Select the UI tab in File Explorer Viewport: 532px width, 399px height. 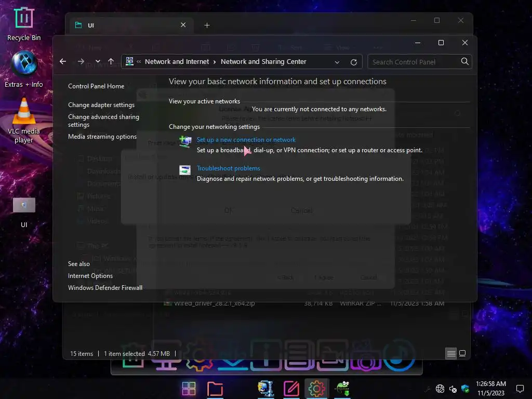pyautogui.click(x=131, y=25)
